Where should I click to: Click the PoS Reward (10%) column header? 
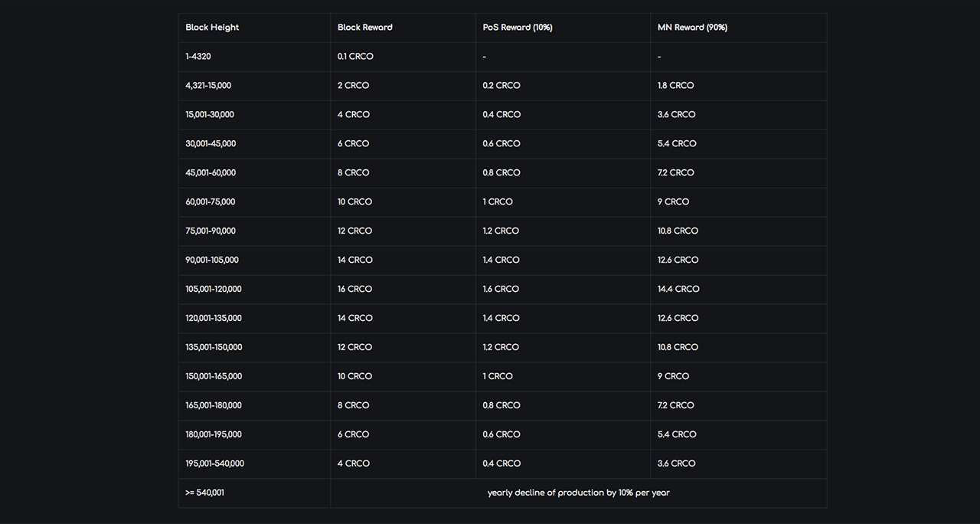coord(563,28)
